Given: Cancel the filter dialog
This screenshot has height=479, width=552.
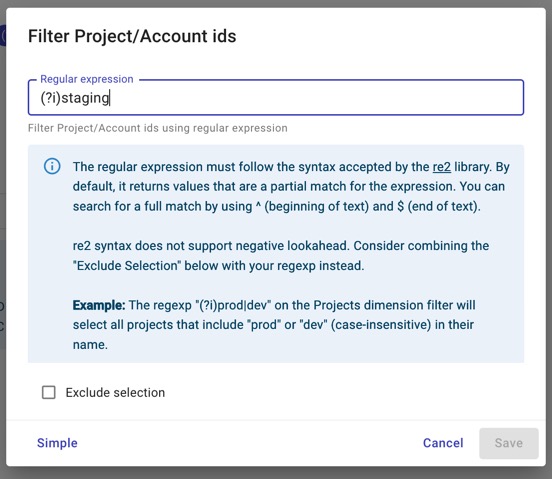Looking at the screenshot, I should (x=443, y=443).
